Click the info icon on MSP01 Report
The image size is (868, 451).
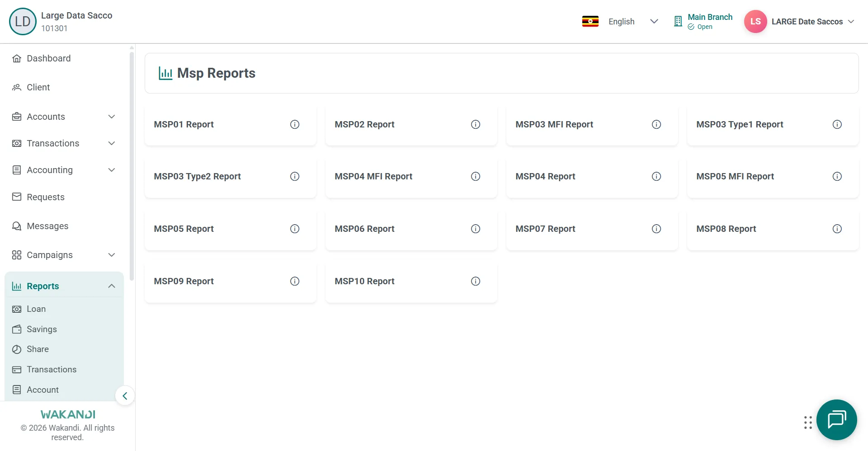tap(295, 124)
